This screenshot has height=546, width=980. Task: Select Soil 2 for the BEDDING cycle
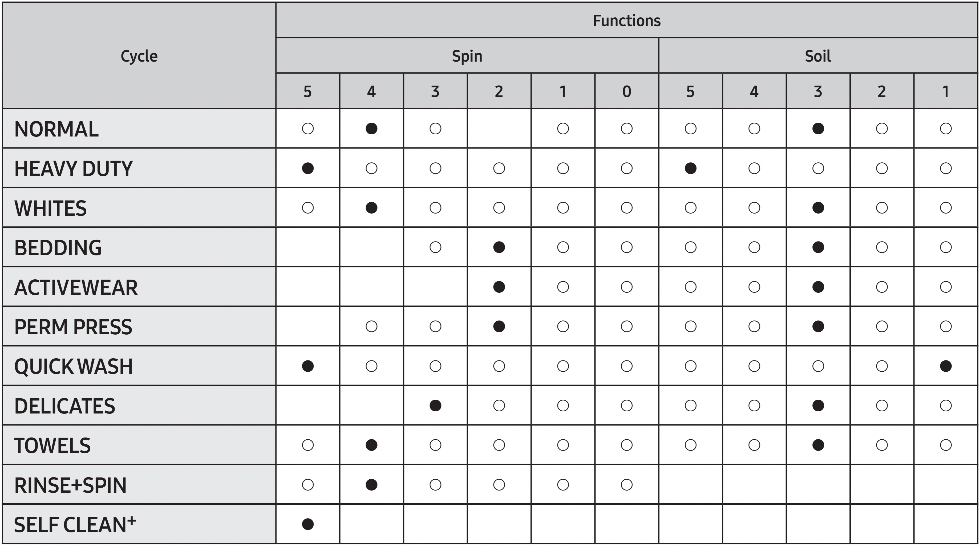tap(881, 247)
